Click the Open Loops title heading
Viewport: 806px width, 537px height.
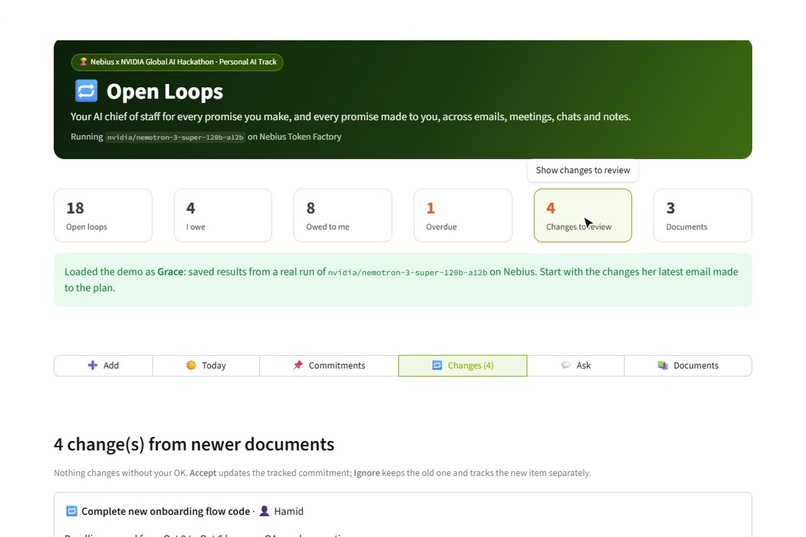coord(164,91)
